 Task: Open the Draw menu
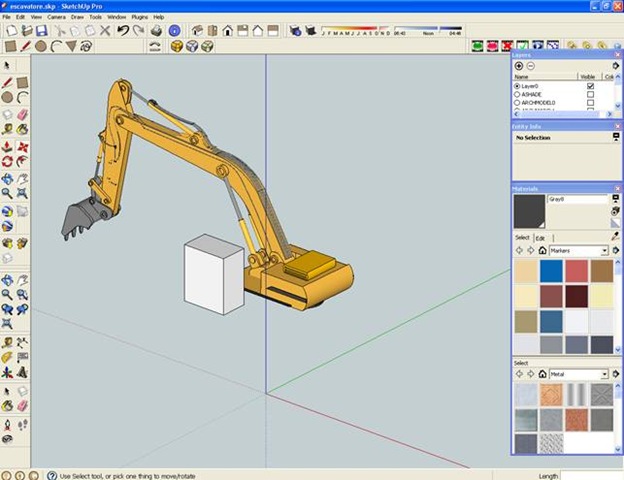(77, 17)
